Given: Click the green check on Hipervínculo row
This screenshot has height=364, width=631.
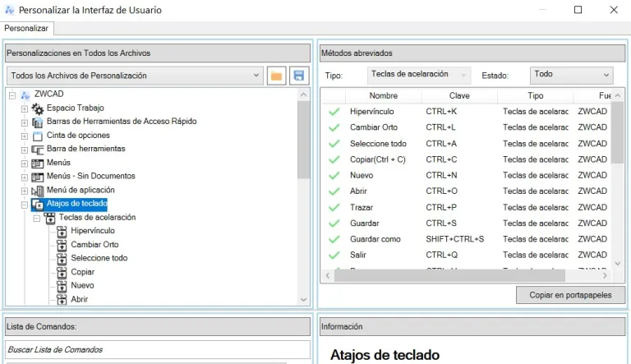Looking at the screenshot, I should (334, 112).
